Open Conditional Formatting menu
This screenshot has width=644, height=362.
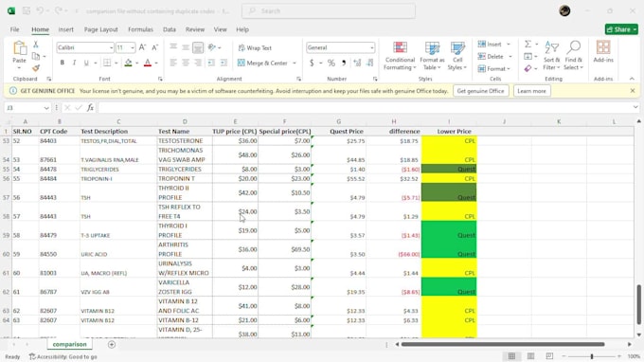click(x=400, y=56)
